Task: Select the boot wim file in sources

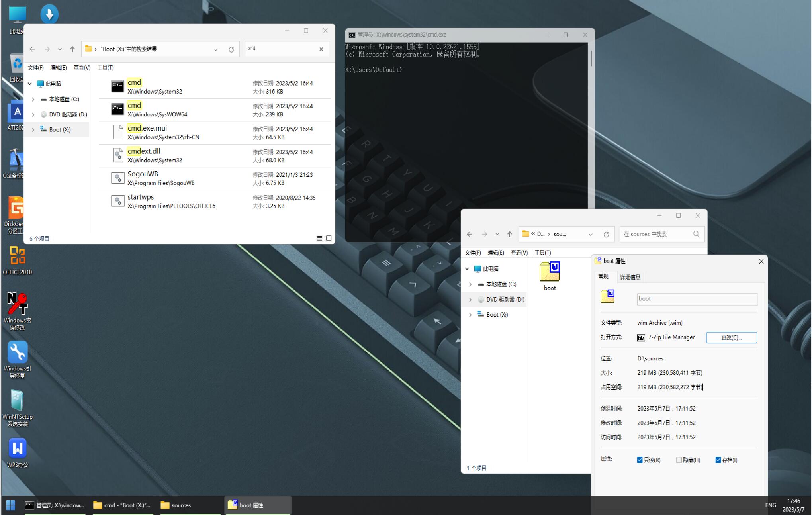Action: pos(550,276)
